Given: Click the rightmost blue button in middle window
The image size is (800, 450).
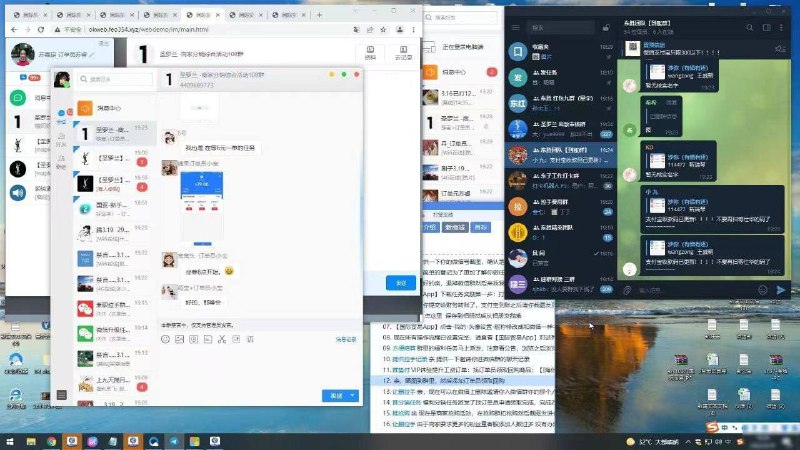Looking at the screenshot, I should click(x=480, y=228).
